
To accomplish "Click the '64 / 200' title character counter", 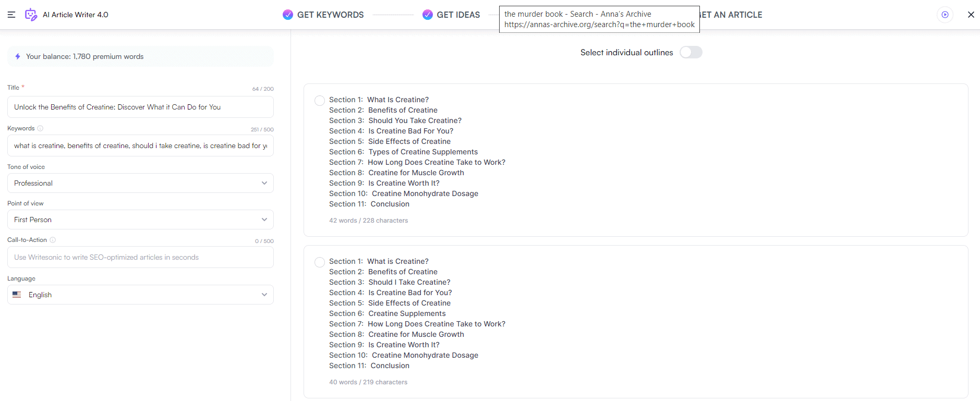I will [x=263, y=89].
